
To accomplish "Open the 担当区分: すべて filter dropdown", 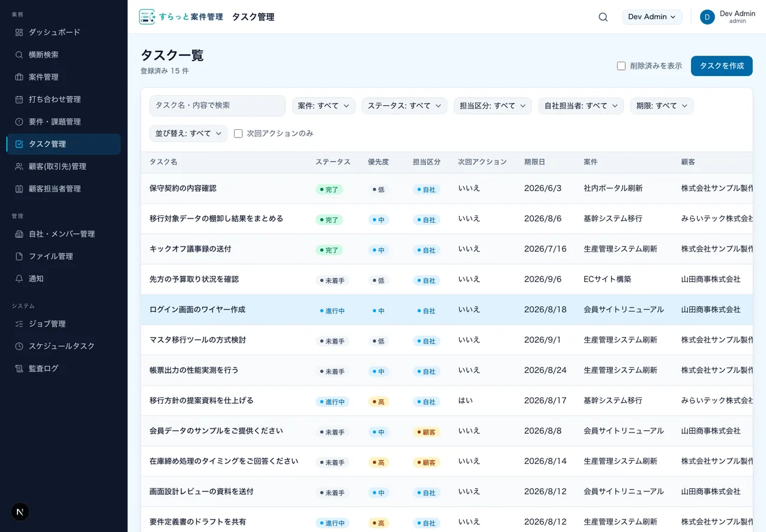I will [493, 106].
